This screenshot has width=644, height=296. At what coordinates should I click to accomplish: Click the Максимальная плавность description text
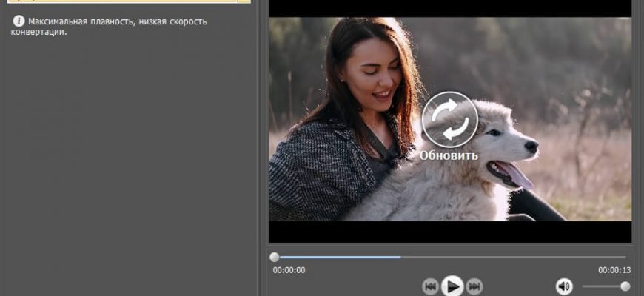[x=109, y=27]
